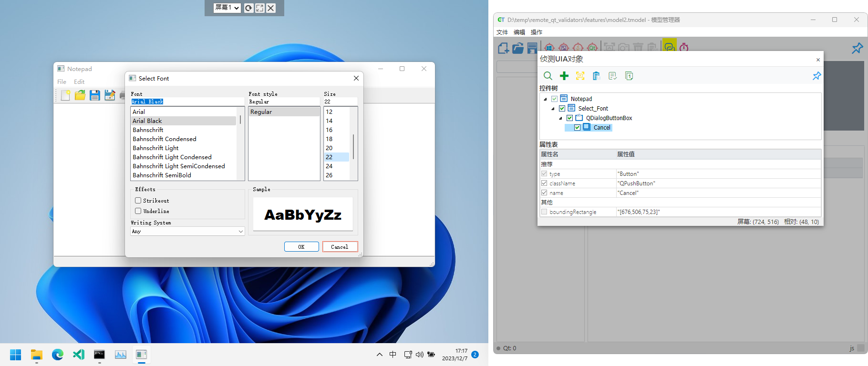The image size is (868, 366).
Task: Pin the UIA detection panel
Action: pos(816,76)
